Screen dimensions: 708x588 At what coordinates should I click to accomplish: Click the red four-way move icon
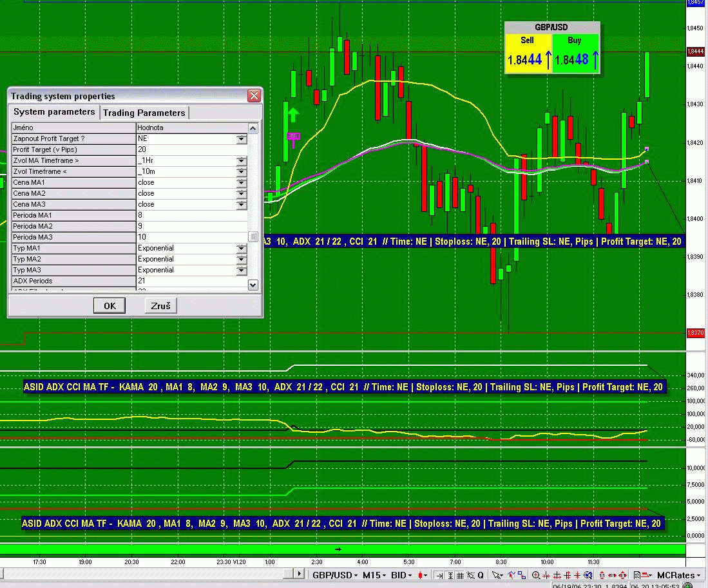[623, 575]
